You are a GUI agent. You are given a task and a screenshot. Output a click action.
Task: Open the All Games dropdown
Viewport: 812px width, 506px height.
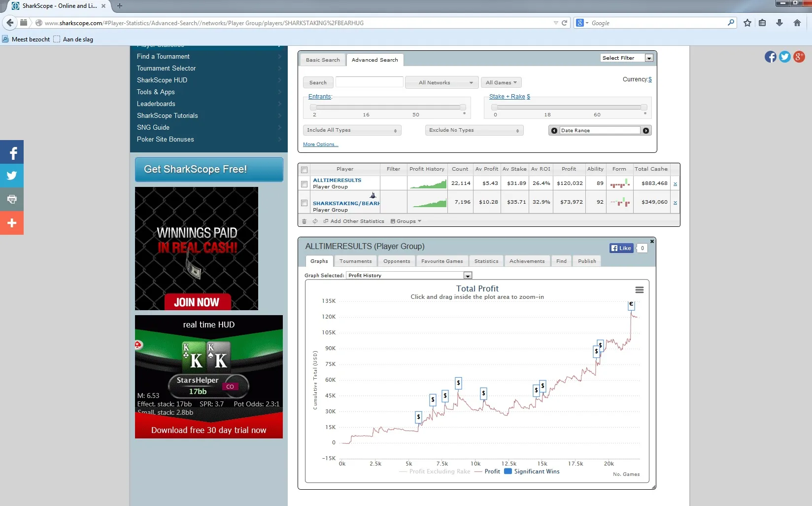tap(501, 82)
